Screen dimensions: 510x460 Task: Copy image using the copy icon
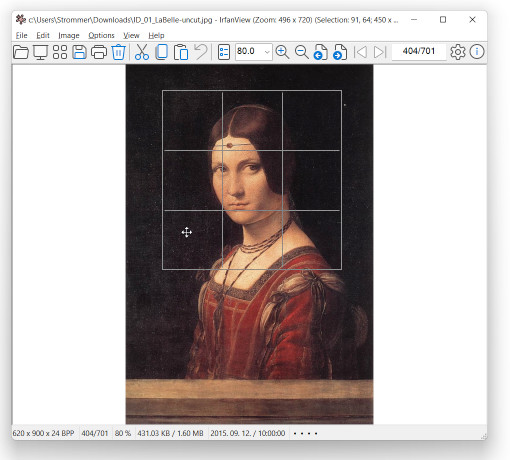tap(162, 52)
